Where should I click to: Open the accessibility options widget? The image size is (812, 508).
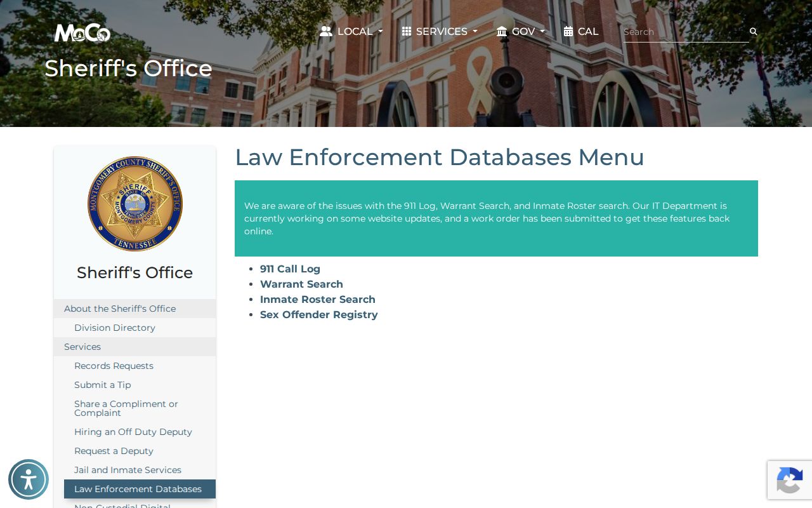pyautogui.click(x=29, y=479)
